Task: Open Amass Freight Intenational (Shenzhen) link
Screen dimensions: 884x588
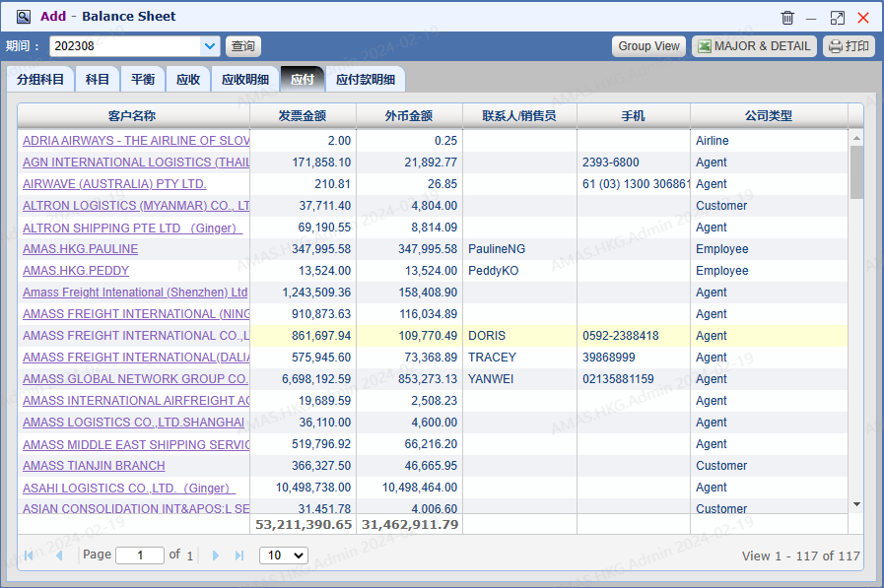Action: [135, 293]
